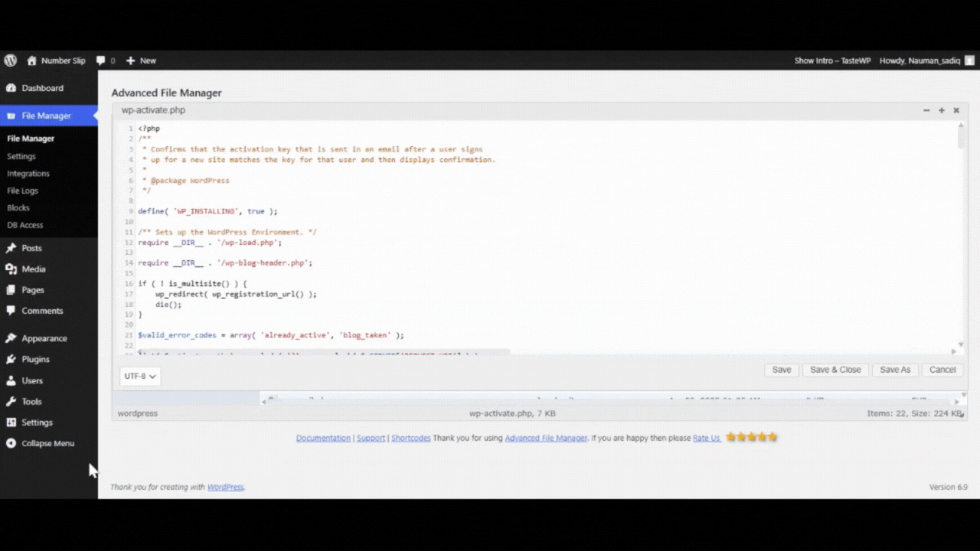Click the Collapse Menu arrow icon
The width and height of the screenshot is (980, 551).
click(x=11, y=443)
